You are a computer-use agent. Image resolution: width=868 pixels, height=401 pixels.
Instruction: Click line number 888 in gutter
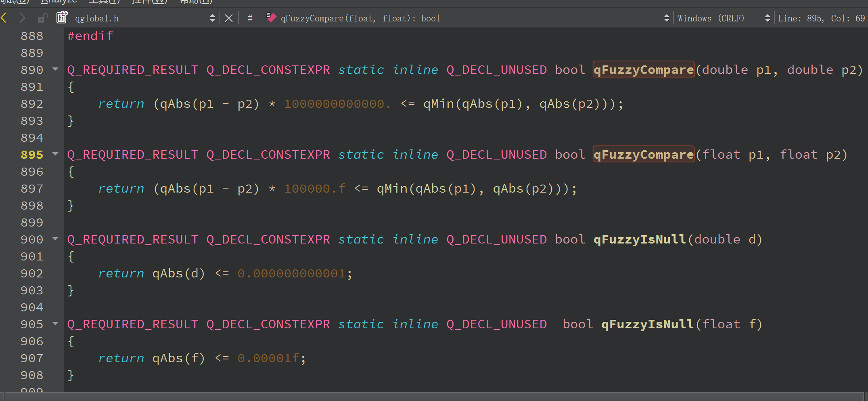click(32, 36)
